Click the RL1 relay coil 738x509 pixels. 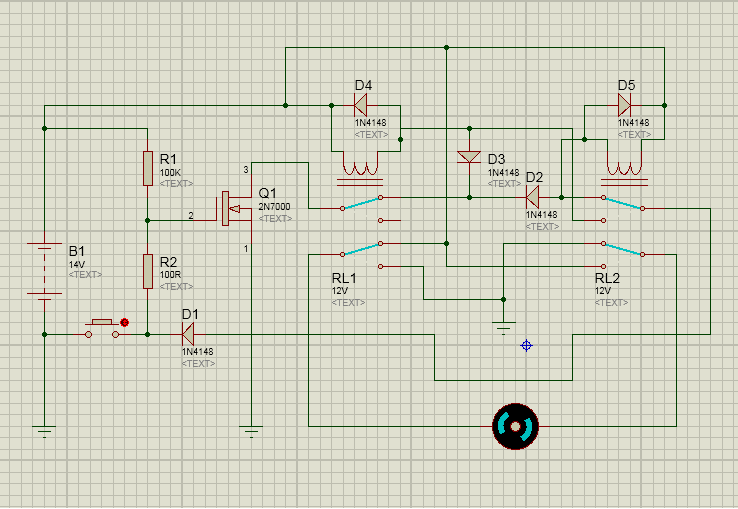click(360, 169)
